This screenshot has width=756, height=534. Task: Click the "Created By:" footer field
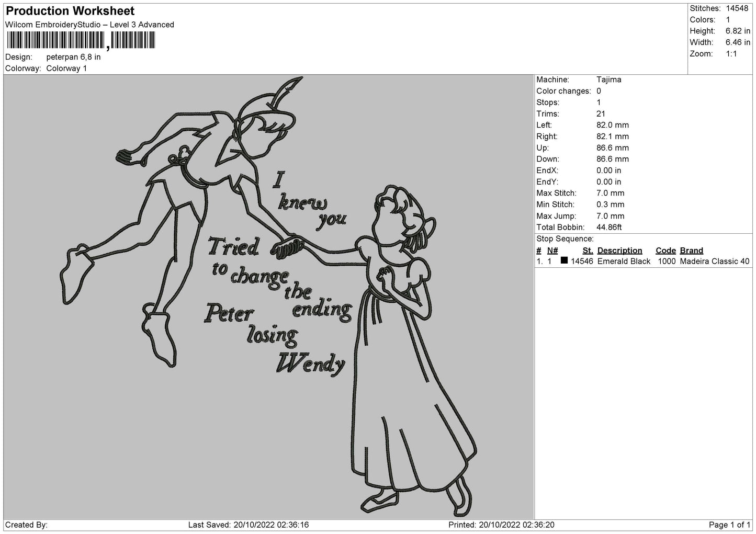click(x=26, y=525)
